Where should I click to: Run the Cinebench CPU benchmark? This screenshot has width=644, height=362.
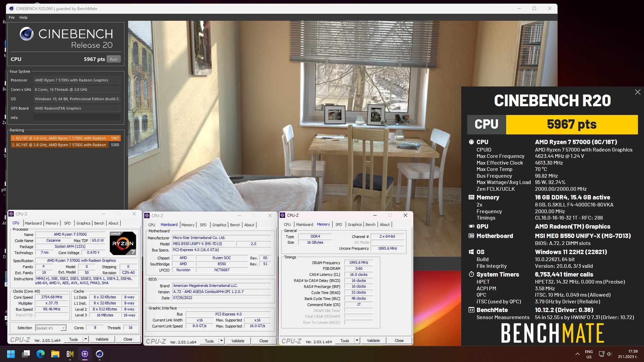[x=114, y=59]
